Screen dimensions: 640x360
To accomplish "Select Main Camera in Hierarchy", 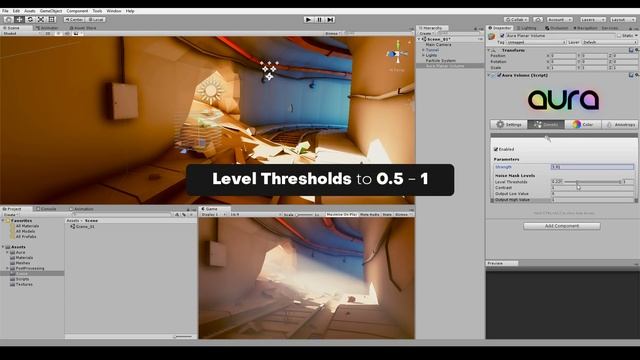I will (438, 44).
